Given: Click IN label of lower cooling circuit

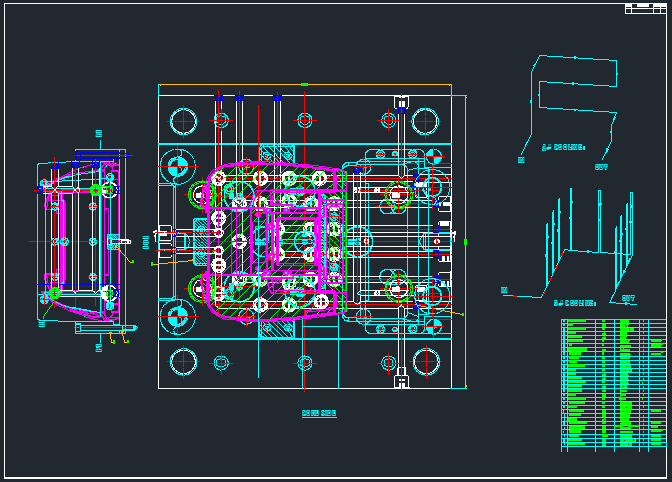Looking at the screenshot, I should (504, 290).
